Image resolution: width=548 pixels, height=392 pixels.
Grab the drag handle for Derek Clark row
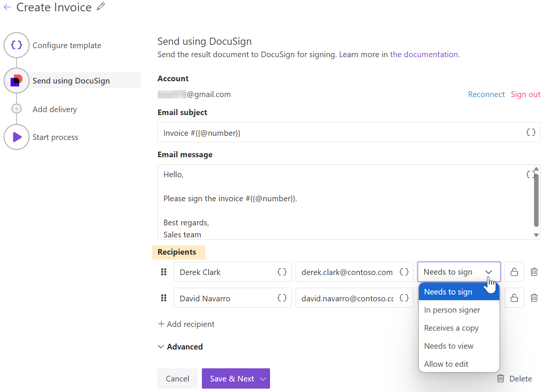tap(163, 272)
